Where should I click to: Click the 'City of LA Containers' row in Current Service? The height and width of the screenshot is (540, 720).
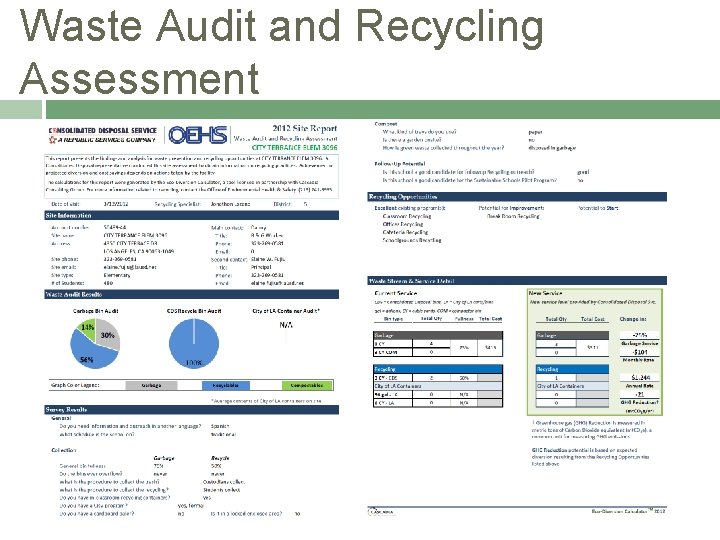pos(438,386)
